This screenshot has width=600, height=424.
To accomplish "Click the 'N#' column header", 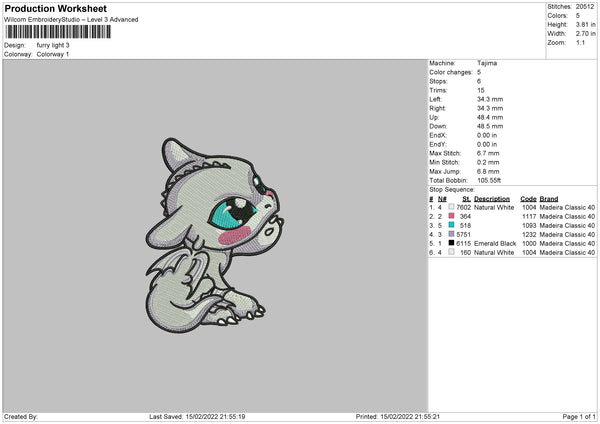I will coord(442,199).
